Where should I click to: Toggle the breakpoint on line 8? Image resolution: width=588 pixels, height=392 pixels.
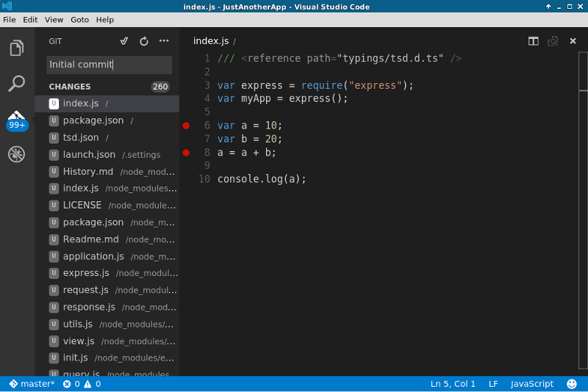(x=186, y=153)
